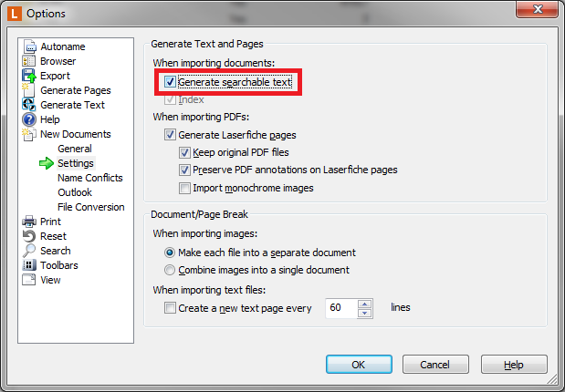Select New Documents in options tree
Viewport: 565px width, 392px height.
76,134
